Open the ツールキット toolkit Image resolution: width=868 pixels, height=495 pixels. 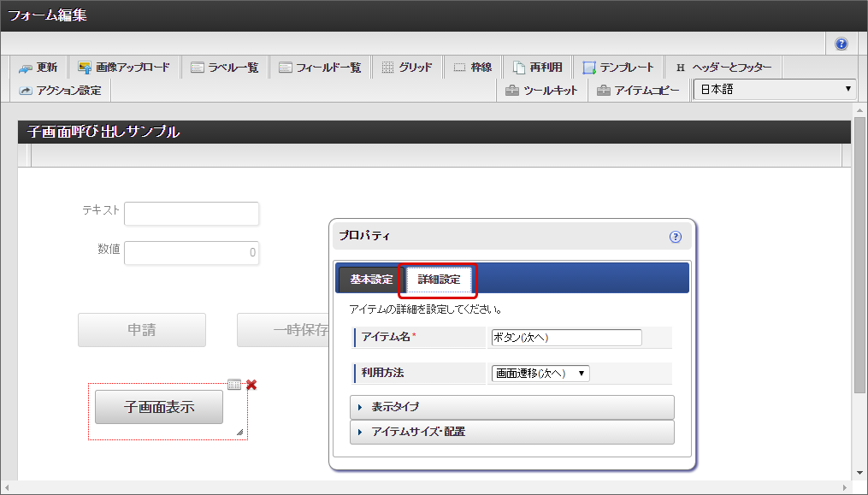(x=541, y=91)
